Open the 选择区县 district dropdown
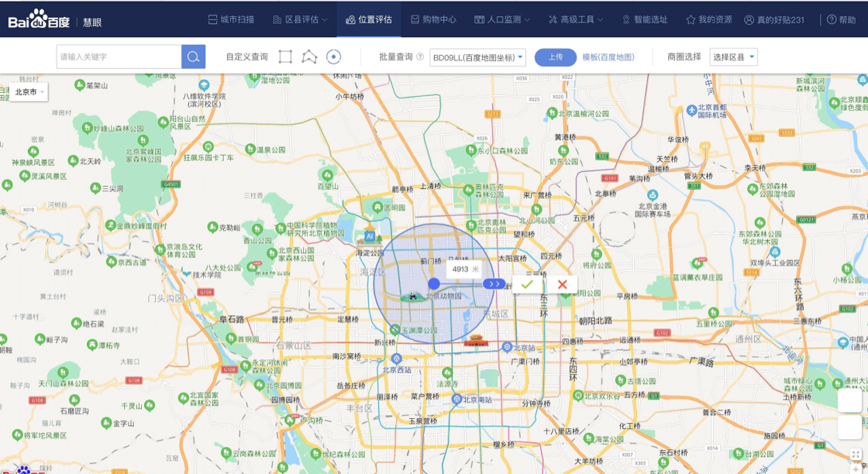The width and height of the screenshot is (868, 474). [733, 57]
